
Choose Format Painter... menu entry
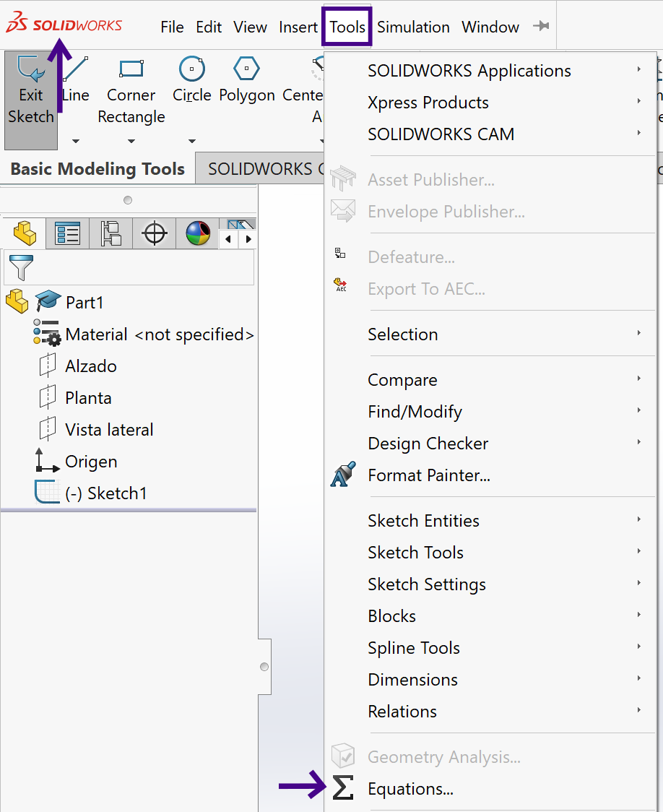coord(490,475)
